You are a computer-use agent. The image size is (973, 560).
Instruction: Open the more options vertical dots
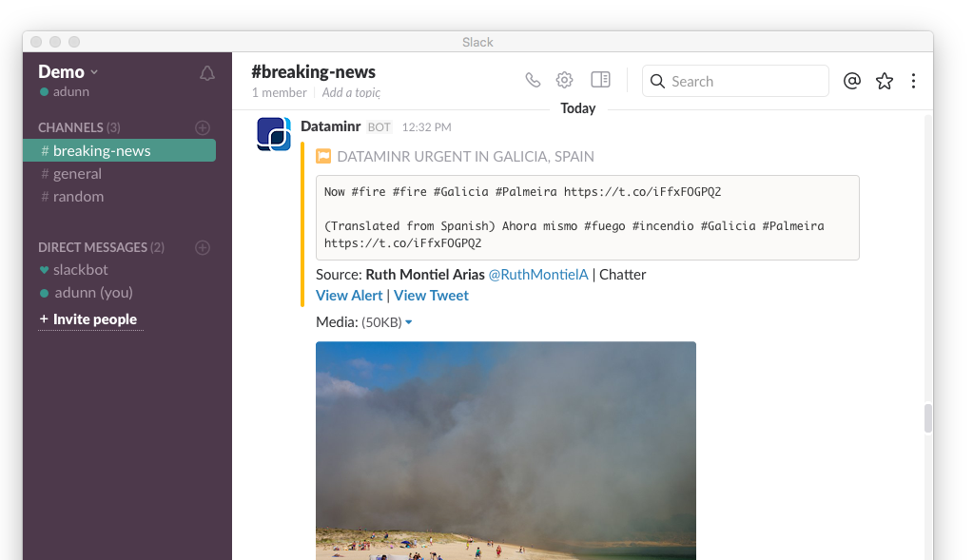click(x=913, y=81)
